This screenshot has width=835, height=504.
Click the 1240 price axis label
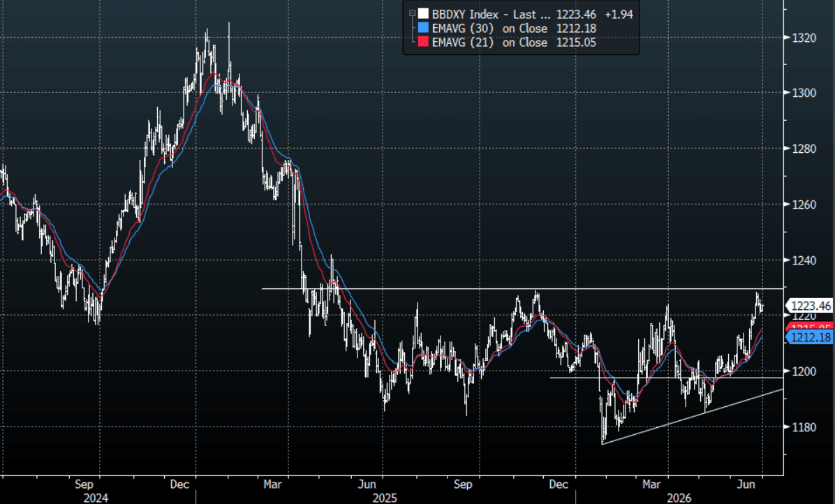(804, 260)
